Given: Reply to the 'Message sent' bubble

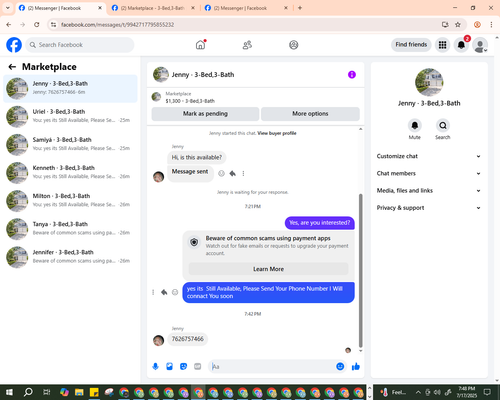Looking at the screenshot, I should click(x=233, y=173).
